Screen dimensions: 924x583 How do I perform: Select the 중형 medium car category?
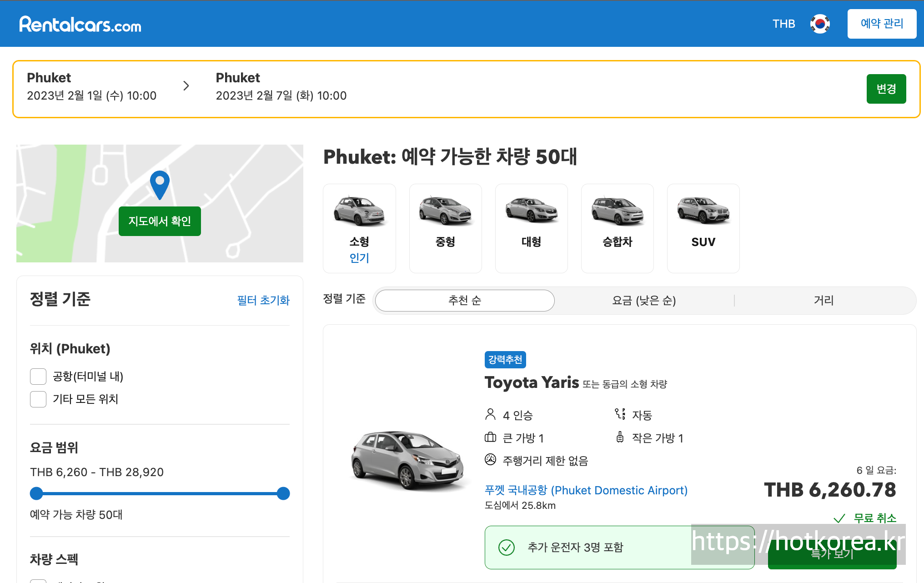(x=445, y=228)
